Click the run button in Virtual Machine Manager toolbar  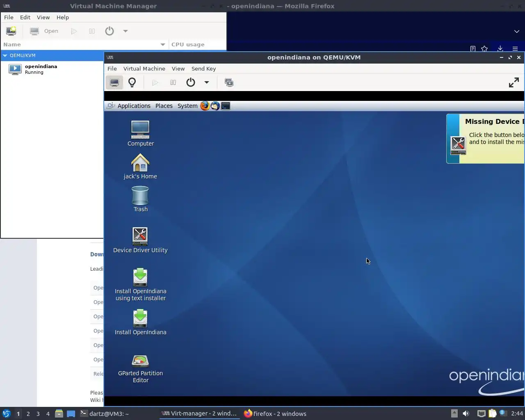click(x=74, y=31)
